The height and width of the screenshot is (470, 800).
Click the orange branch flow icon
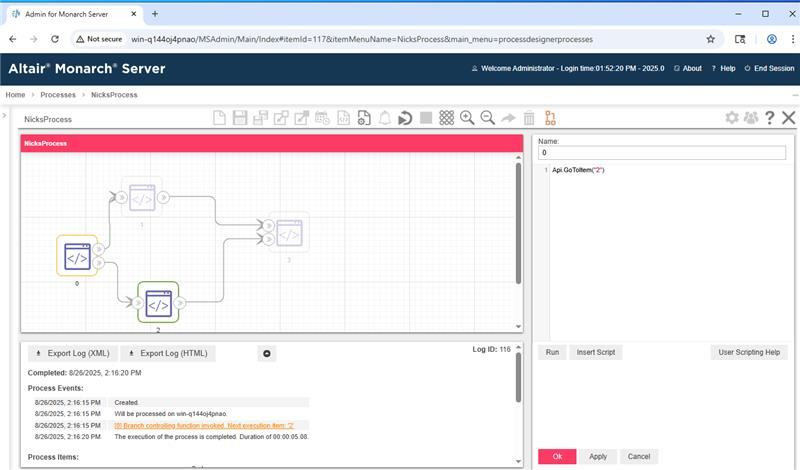(550, 118)
